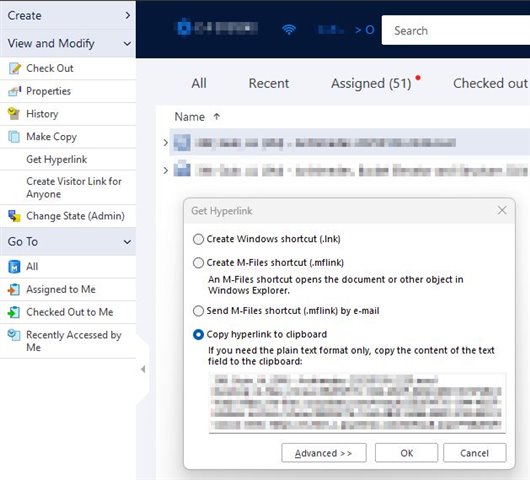This screenshot has width=530, height=480.
Task: Switch to the All tab
Action: 199,83
